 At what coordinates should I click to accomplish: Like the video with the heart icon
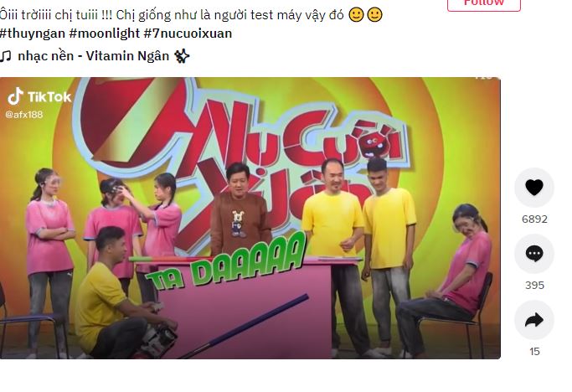point(534,188)
